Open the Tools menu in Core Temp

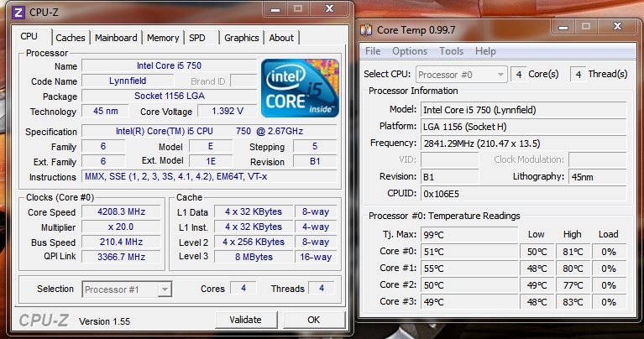pos(452,51)
